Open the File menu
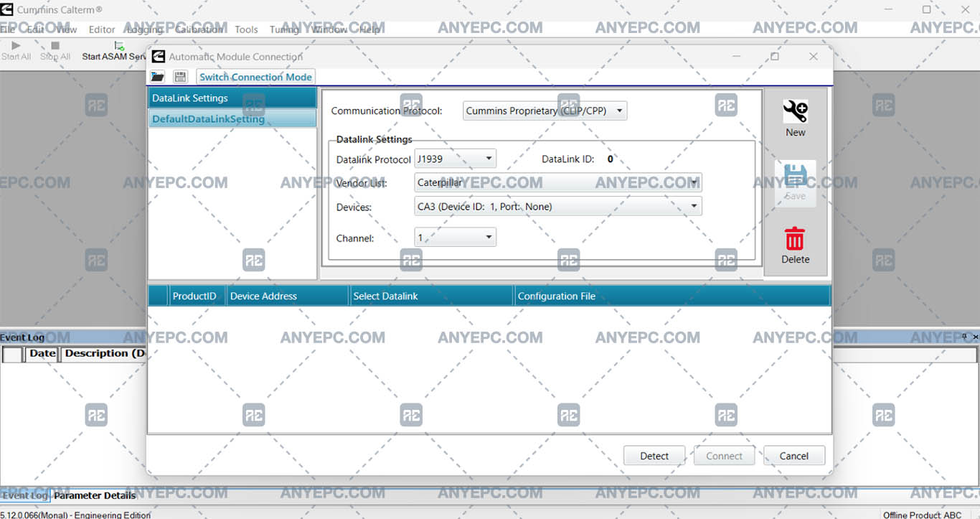This screenshot has height=519, width=980. click(x=7, y=29)
